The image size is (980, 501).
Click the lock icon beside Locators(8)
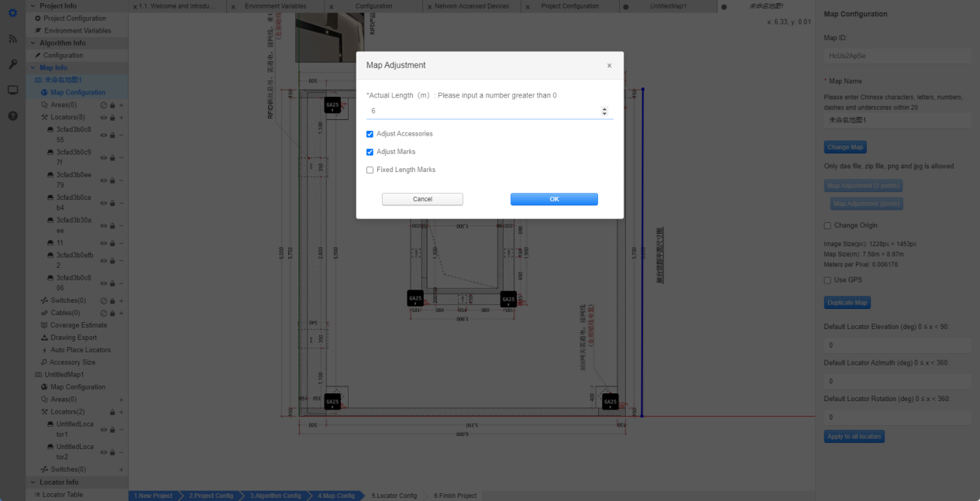coord(112,118)
